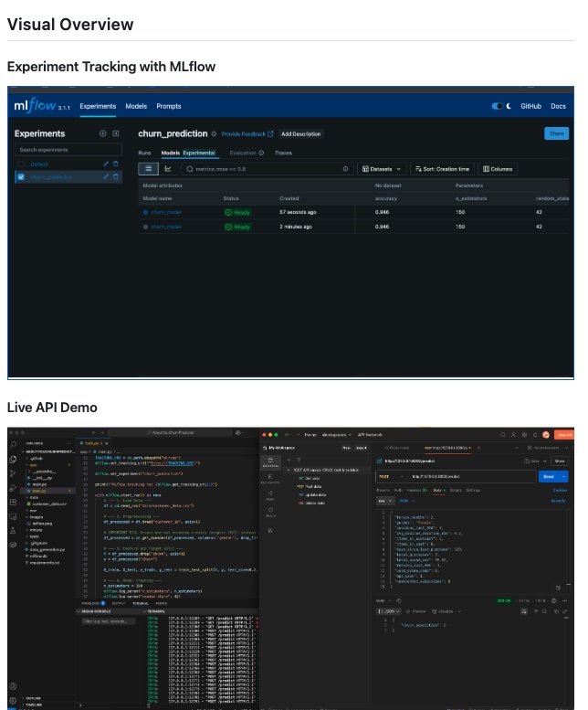Open the Prompts tab in MLflow header
The width and height of the screenshot is (588, 710).
[x=169, y=106]
